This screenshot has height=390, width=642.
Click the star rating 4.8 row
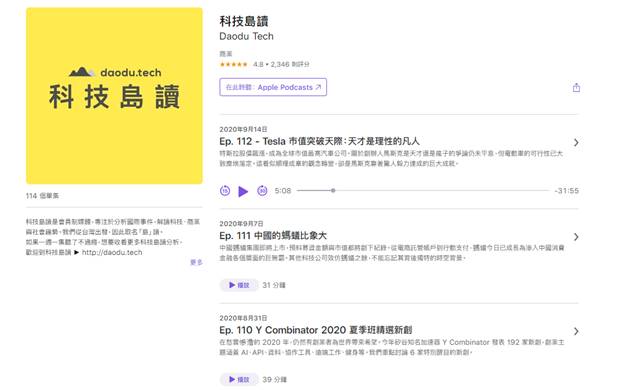pyautogui.click(x=264, y=64)
